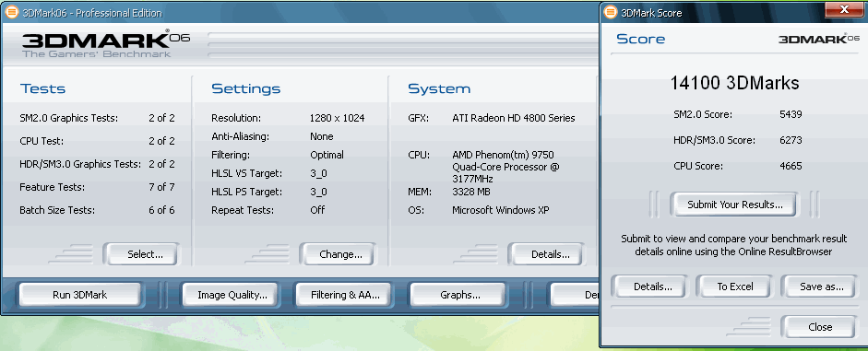The width and height of the screenshot is (868, 351).
Task: Click CPU Score value 4665
Action: (x=791, y=166)
